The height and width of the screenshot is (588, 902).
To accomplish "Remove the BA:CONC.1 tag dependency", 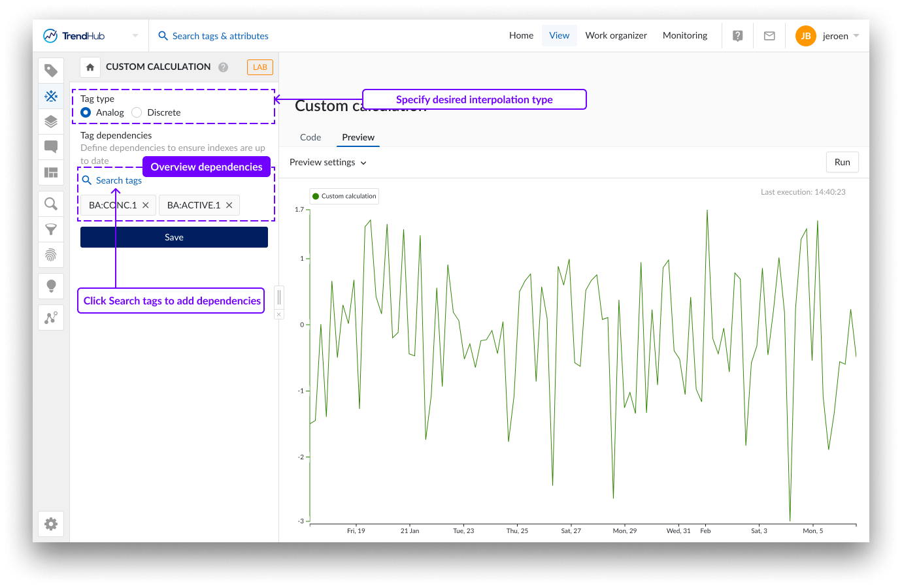I will [145, 204].
